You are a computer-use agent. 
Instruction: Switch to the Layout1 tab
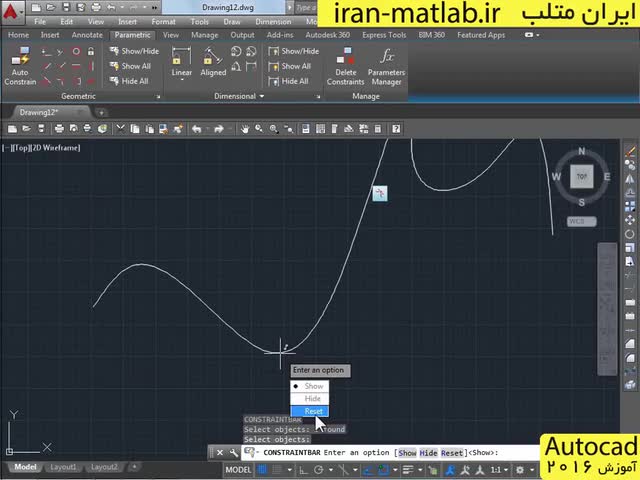(63, 467)
